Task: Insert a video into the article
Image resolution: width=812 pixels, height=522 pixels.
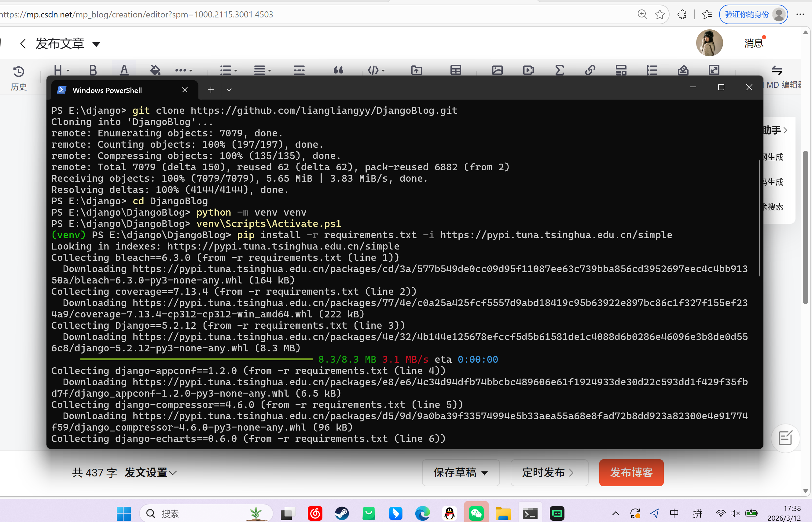Action: [528, 70]
